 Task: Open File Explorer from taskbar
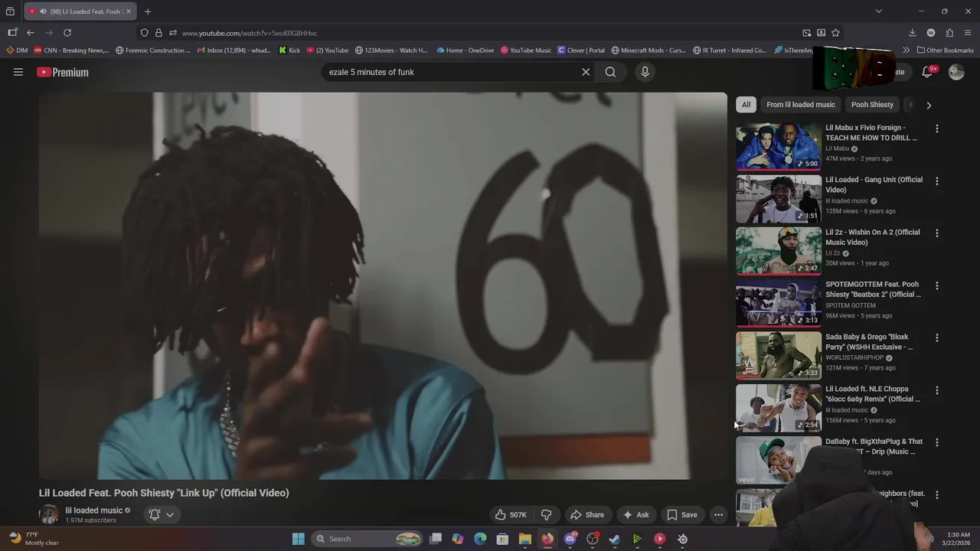524,539
